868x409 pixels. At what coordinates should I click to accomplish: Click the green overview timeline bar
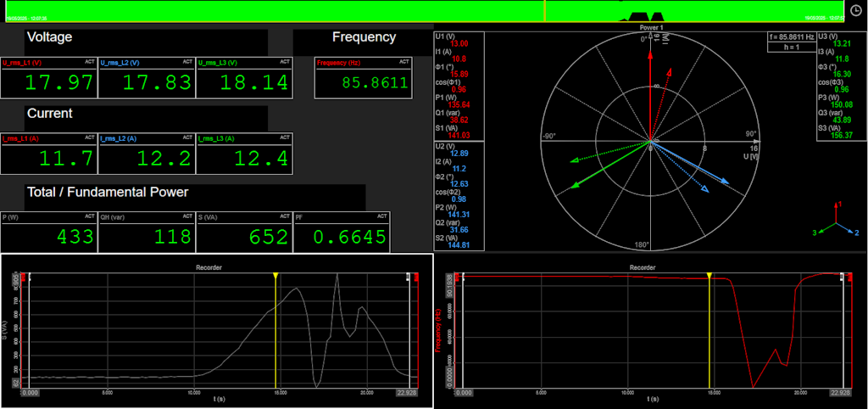425,11
